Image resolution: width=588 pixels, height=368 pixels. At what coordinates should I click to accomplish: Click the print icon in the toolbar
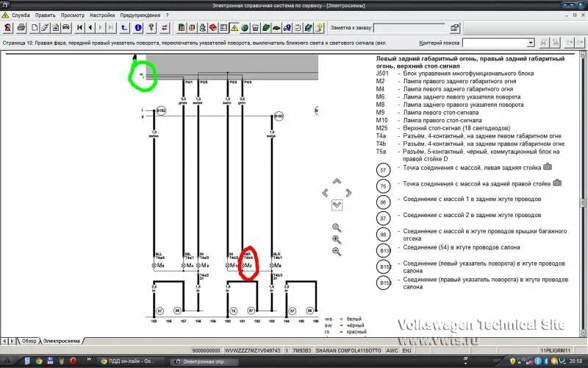tap(21, 27)
